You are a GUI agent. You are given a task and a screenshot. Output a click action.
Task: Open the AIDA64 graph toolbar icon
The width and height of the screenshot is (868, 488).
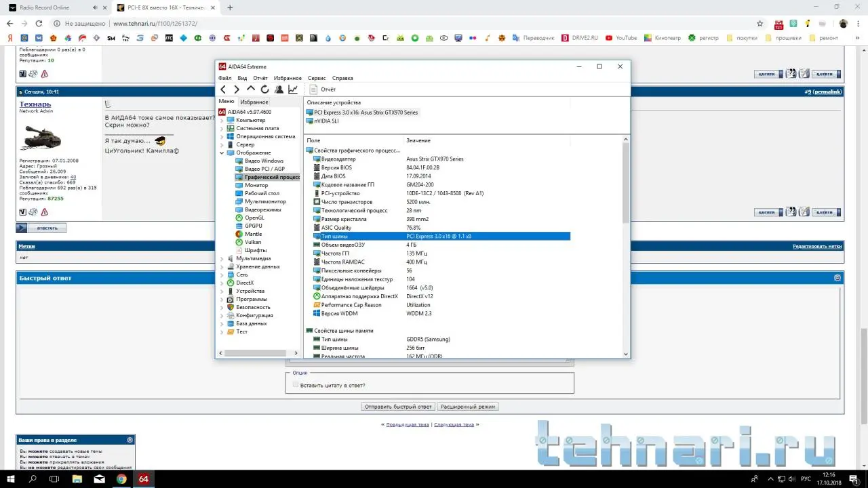tap(293, 89)
